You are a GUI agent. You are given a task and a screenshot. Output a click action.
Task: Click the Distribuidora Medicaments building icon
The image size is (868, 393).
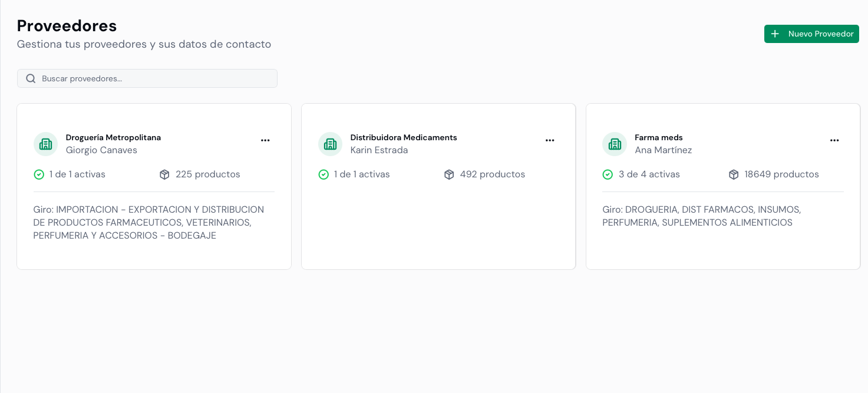point(330,144)
